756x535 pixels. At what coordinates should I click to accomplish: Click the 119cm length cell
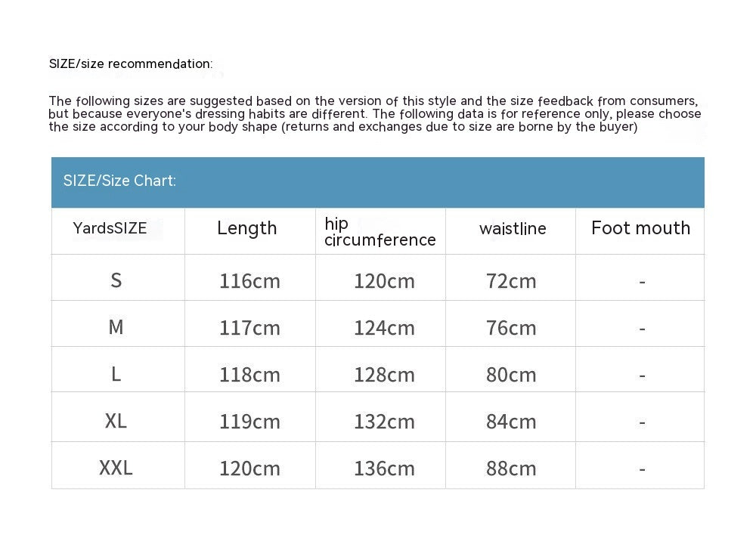pyautogui.click(x=249, y=422)
